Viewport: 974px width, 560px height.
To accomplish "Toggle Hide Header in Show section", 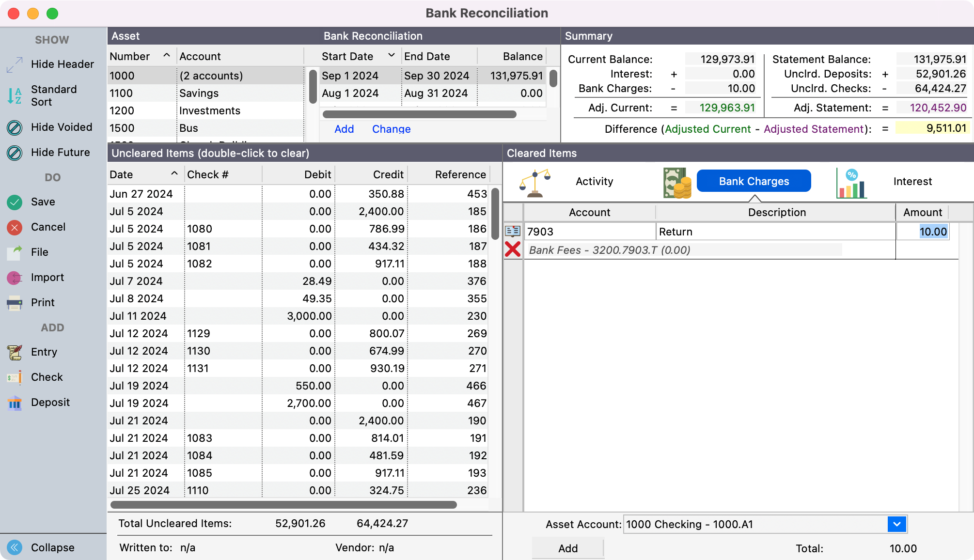I will pyautogui.click(x=15, y=64).
